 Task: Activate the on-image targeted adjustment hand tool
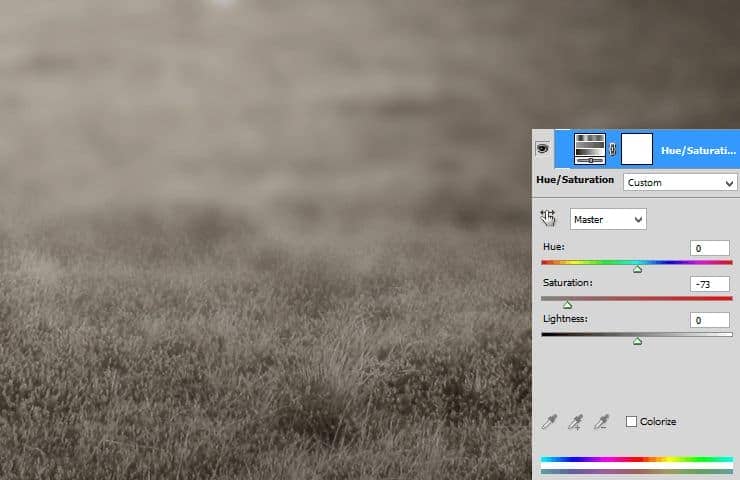[x=548, y=218]
